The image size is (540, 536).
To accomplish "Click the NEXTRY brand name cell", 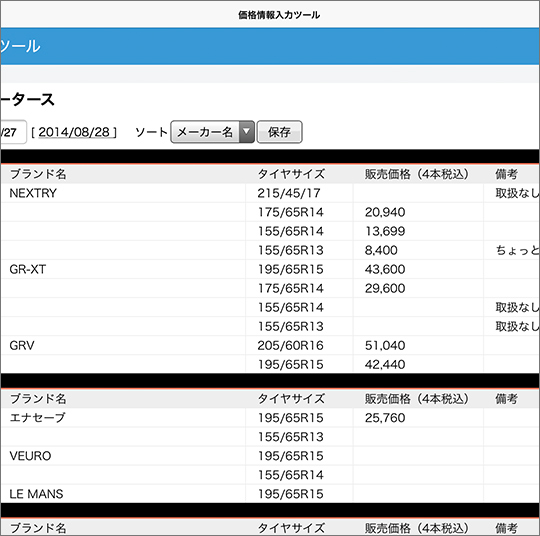I will click(123, 193).
